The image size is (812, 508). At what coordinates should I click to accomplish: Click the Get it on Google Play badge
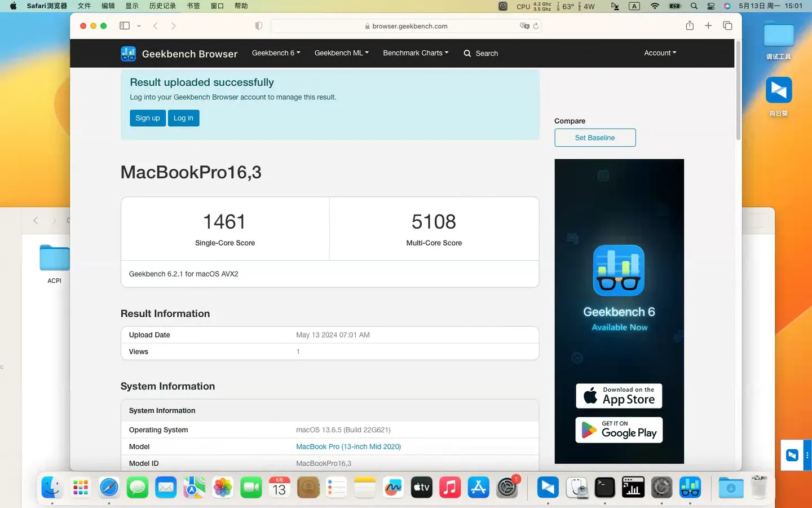(619, 430)
